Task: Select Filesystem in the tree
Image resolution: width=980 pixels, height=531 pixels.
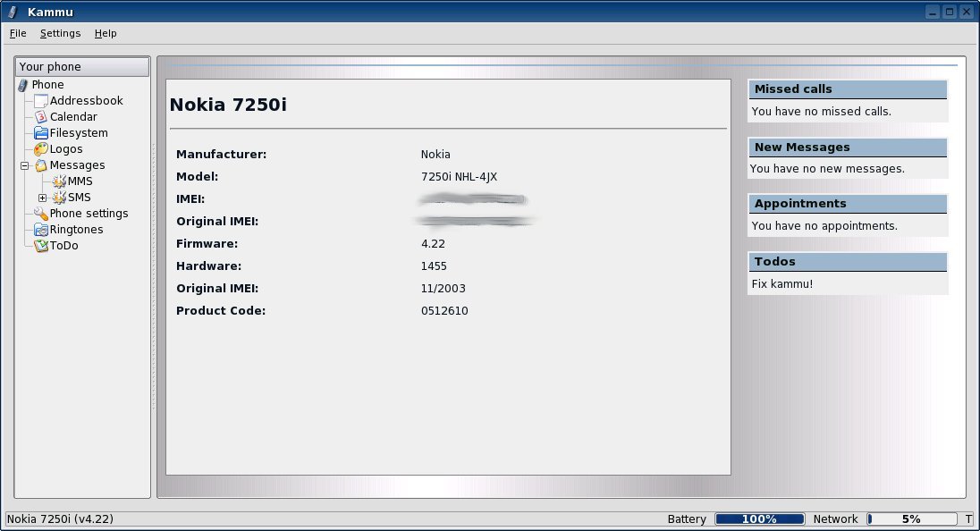Action: coord(79,133)
